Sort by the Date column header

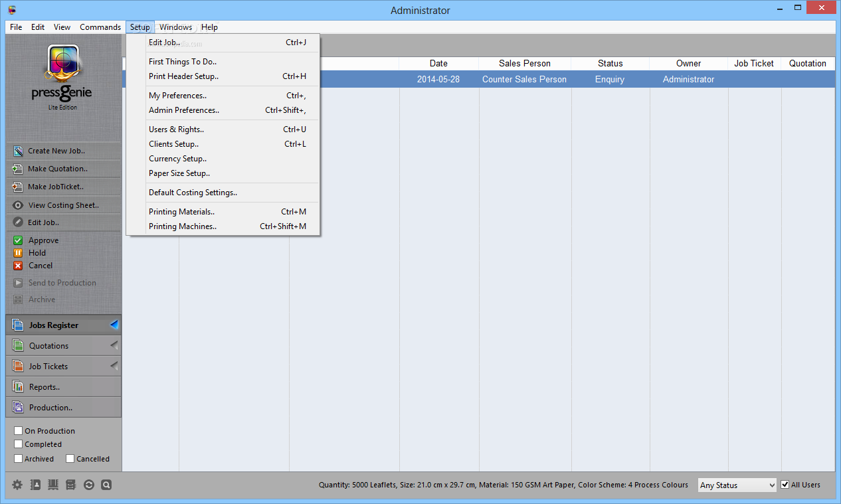click(438, 64)
